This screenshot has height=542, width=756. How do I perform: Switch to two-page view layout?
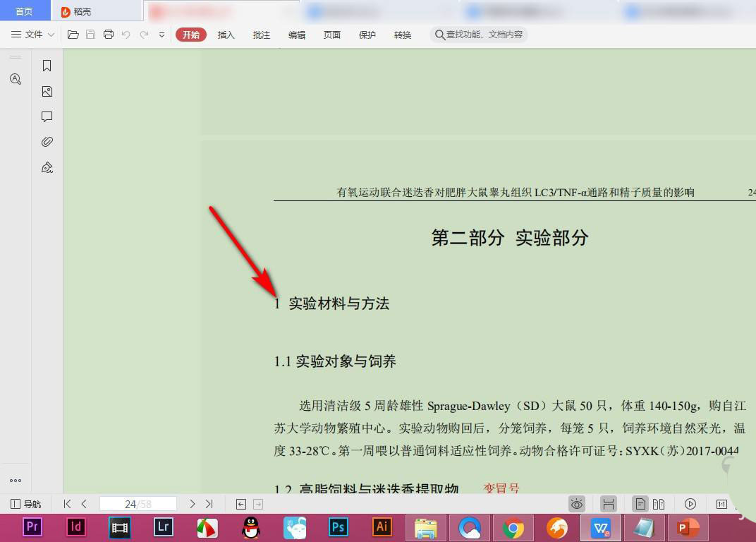click(x=659, y=504)
